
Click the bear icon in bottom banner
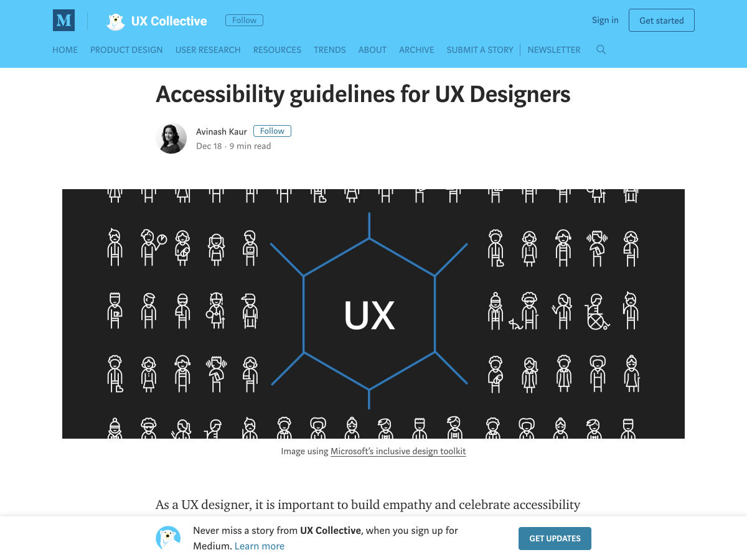pyautogui.click(x=168, y=538)
